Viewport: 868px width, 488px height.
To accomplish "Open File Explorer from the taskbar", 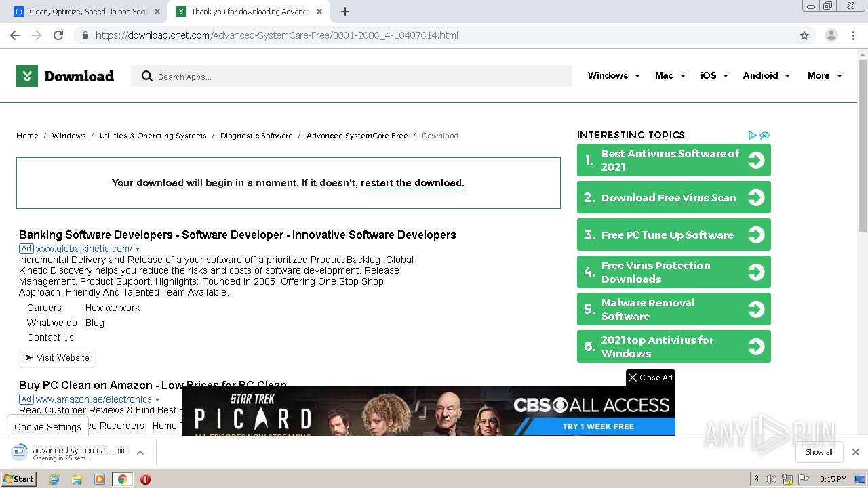I will pos(77,479).
